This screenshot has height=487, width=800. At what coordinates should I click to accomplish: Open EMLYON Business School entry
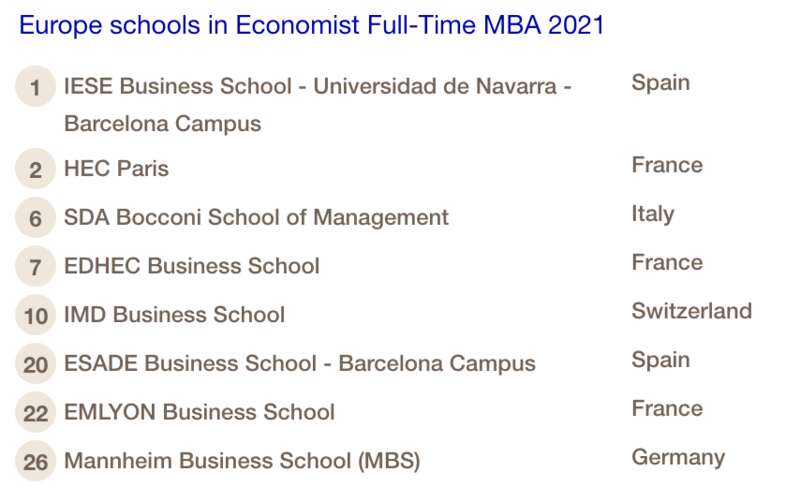(199, 412)
